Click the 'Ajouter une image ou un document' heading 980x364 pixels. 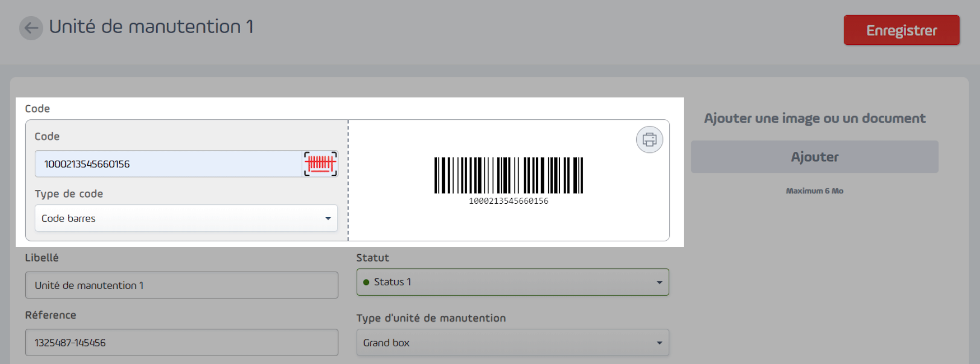[x=815, y=118]
